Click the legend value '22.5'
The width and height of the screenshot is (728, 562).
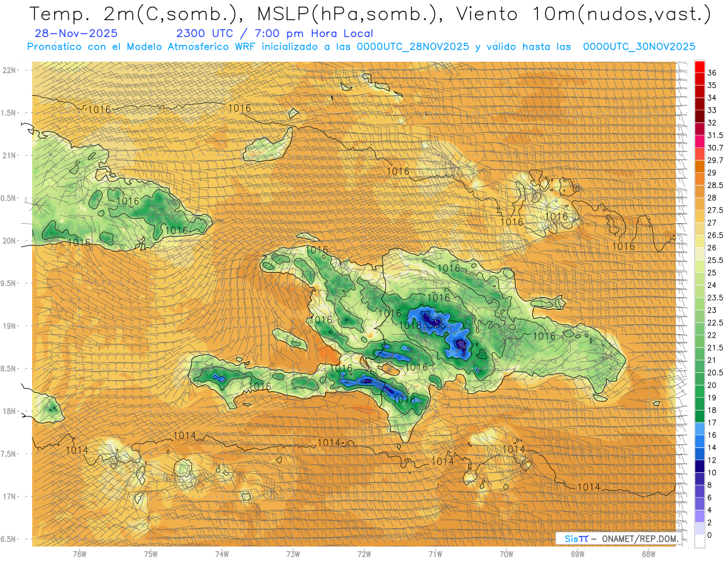715,323
